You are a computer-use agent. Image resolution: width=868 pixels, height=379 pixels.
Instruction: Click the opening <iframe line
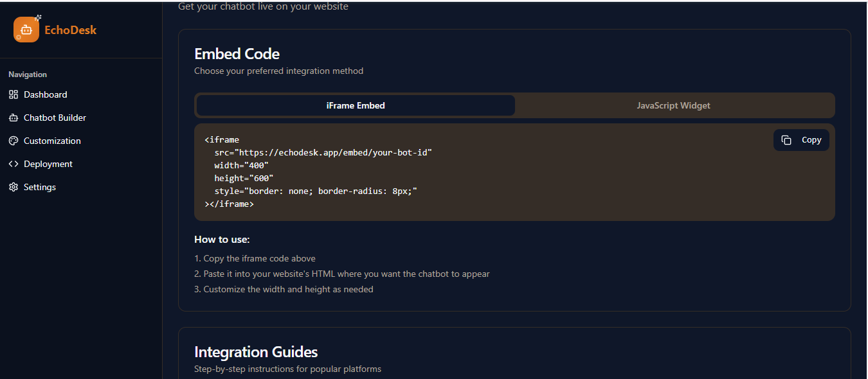222,139
